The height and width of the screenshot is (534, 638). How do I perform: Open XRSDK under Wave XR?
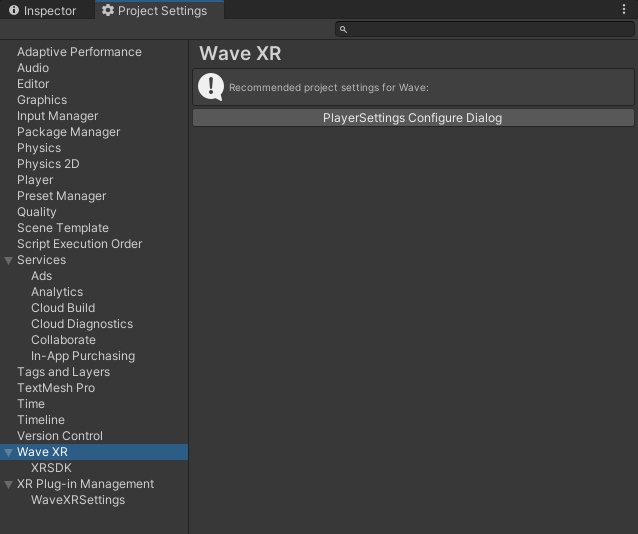pos(51,468)
